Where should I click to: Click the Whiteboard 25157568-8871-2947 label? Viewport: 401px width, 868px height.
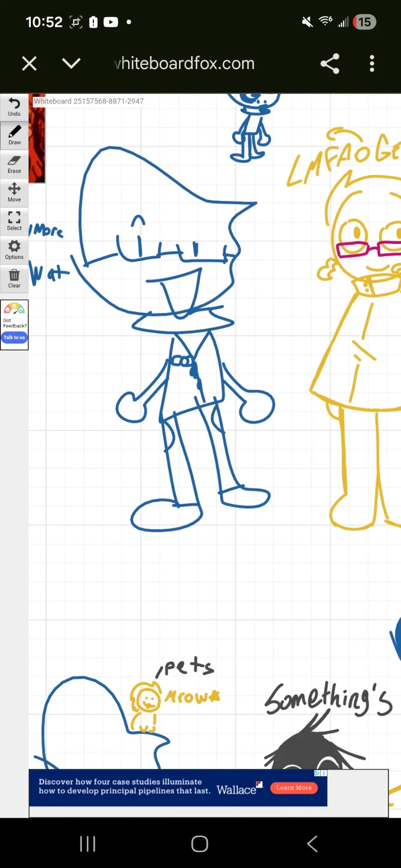click(89, 101)
